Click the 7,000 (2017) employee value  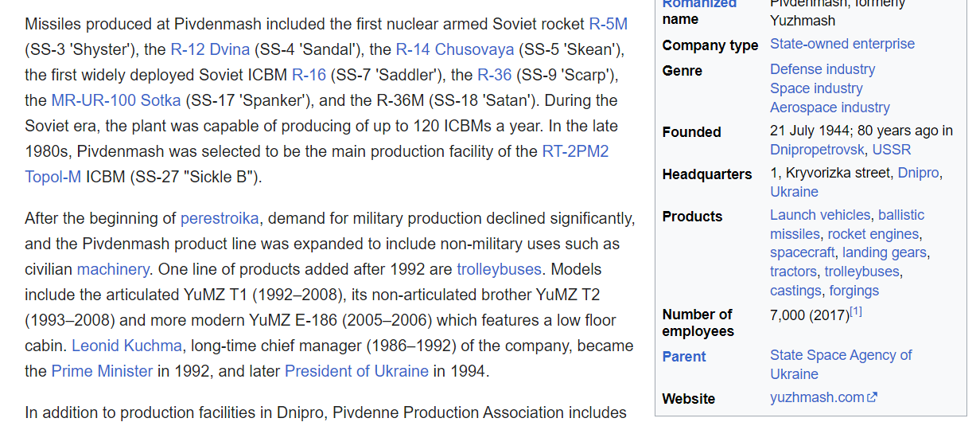[x=810, y=315]
